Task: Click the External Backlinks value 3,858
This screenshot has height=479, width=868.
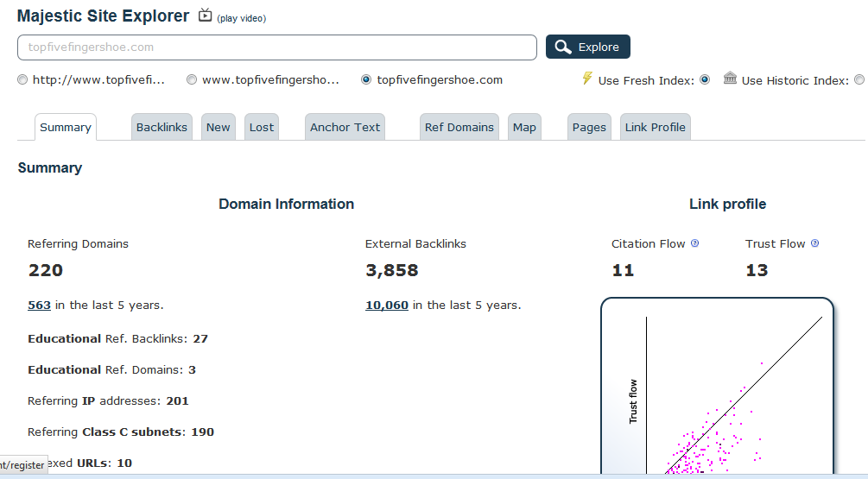Action: 392,270
